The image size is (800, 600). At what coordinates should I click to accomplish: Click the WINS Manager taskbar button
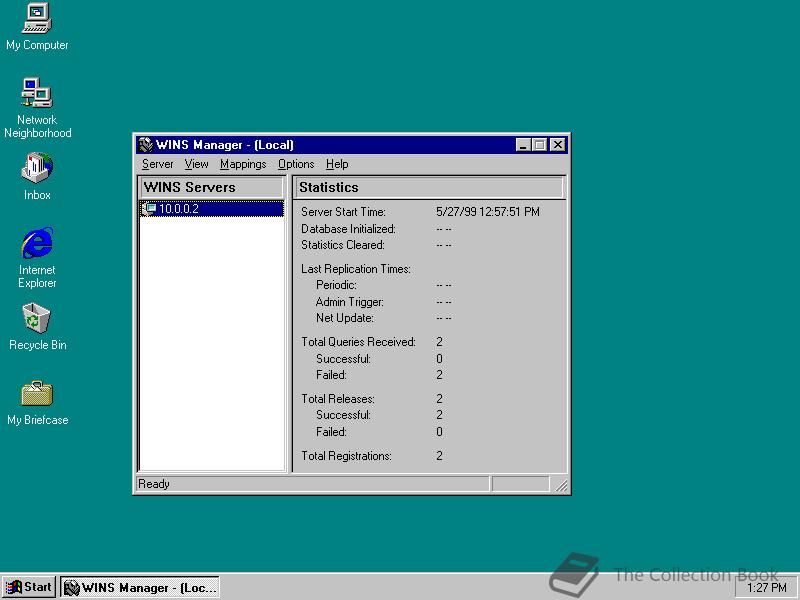(140, 587)
